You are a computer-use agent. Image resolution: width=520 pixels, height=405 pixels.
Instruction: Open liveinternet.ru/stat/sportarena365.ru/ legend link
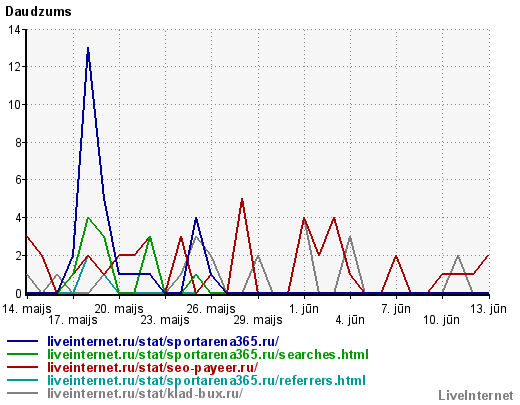pyautogui.click(x=163, y=341)
